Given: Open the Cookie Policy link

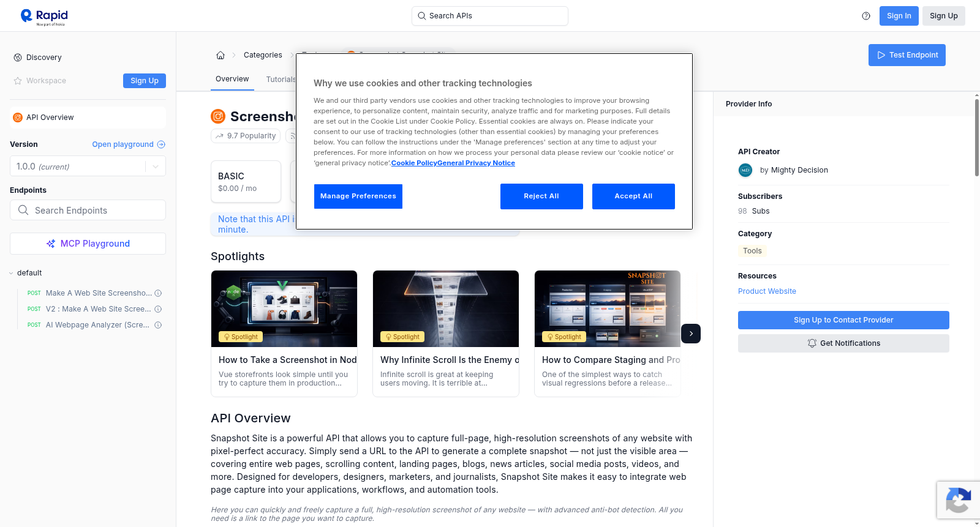Looking at the screenshot, I should 414,163.
